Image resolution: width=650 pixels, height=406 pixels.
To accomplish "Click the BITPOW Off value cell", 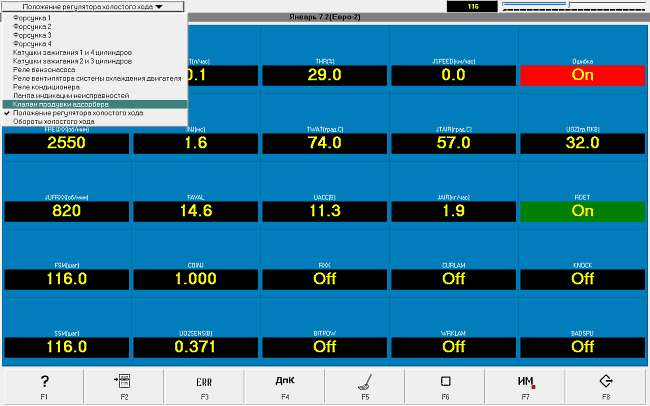I will pyautogui.click(x=324, y=347).
